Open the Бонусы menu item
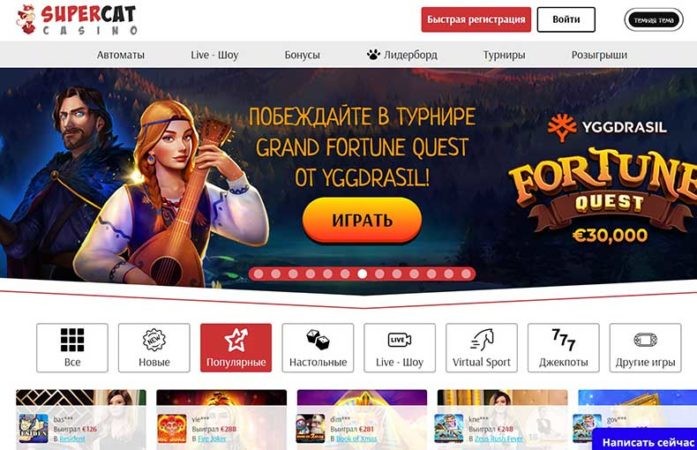Viewport: 697px width, 450px height. 302,55
